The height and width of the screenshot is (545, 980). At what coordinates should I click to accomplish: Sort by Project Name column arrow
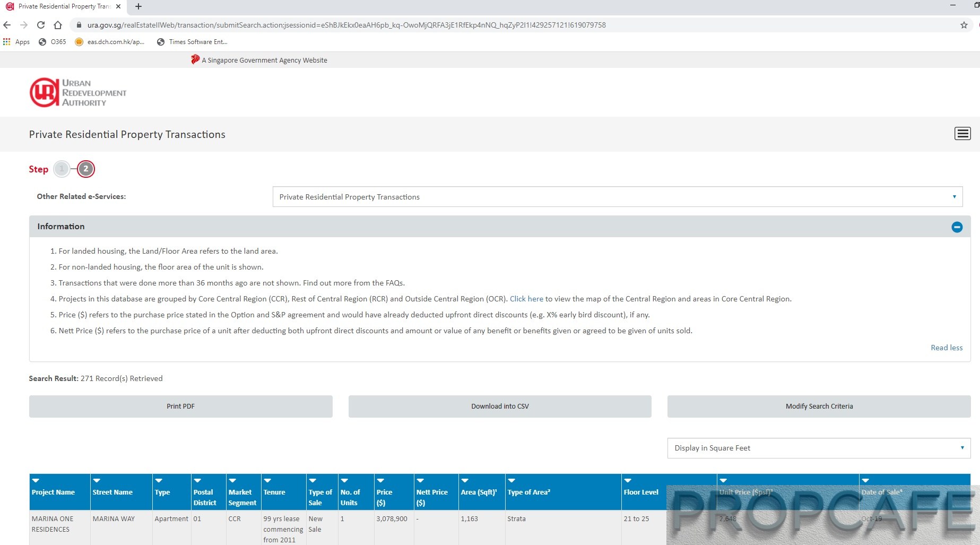[36, 481]
